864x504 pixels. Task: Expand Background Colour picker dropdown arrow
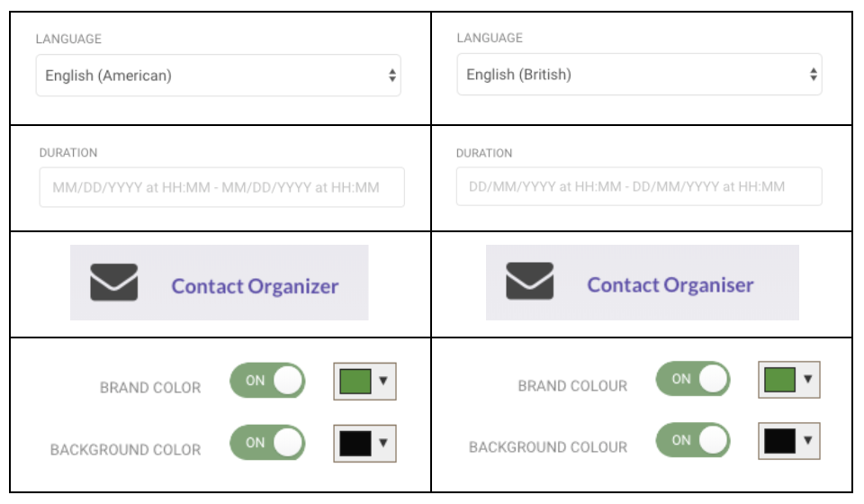point(808,440)
